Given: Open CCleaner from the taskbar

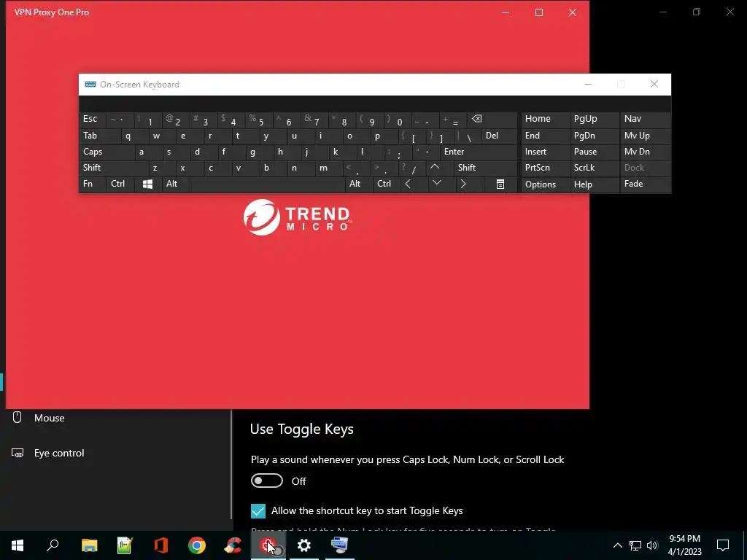Looking at the screenshot, I should (x=233, y=545).
